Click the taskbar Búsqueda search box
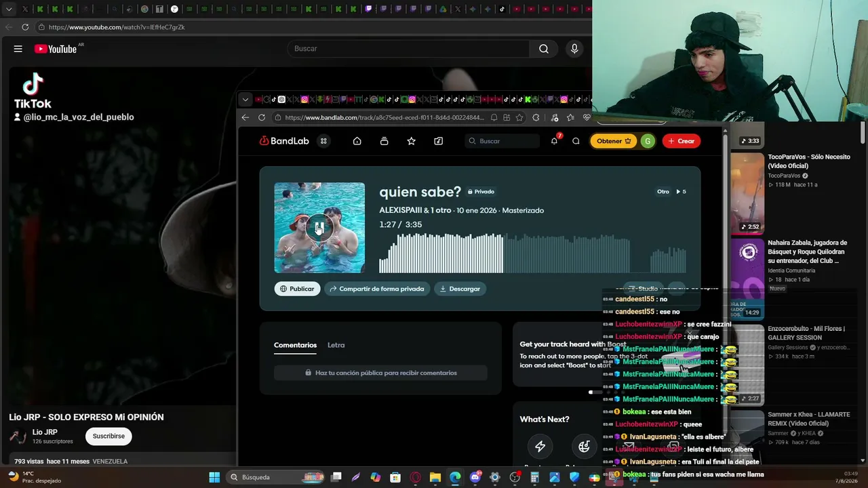Screen dimensions: 868x488 click(x=276, y=477)
